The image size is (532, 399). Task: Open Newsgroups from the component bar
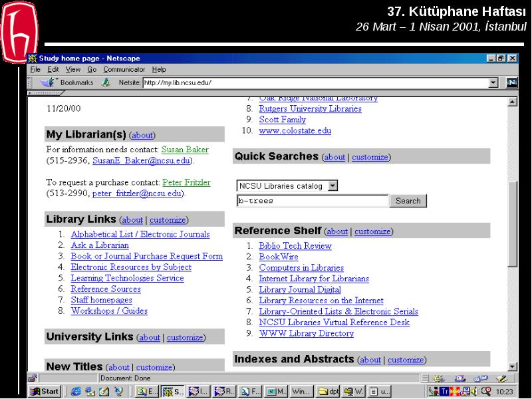[x=481, y=378]
